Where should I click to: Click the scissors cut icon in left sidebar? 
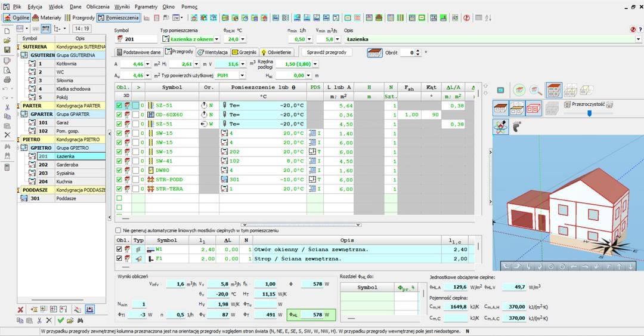[x=7, y=107]
